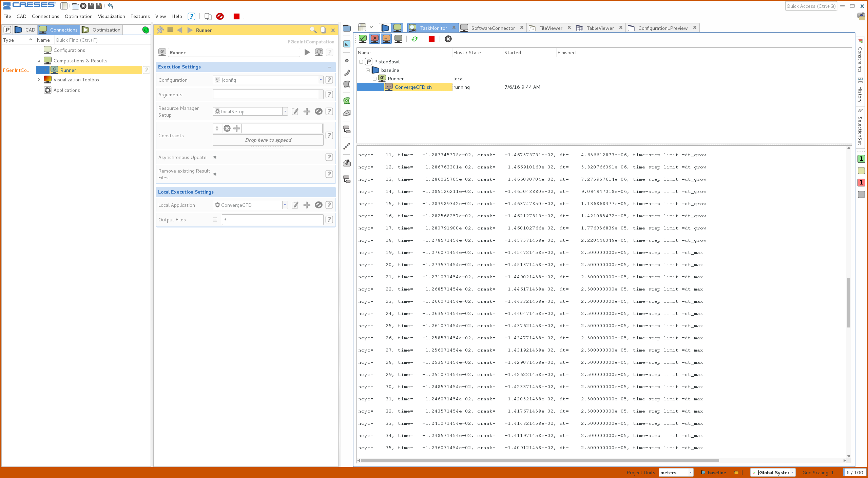Select the pointer tool in the vertical toolbar

(347, 44)
